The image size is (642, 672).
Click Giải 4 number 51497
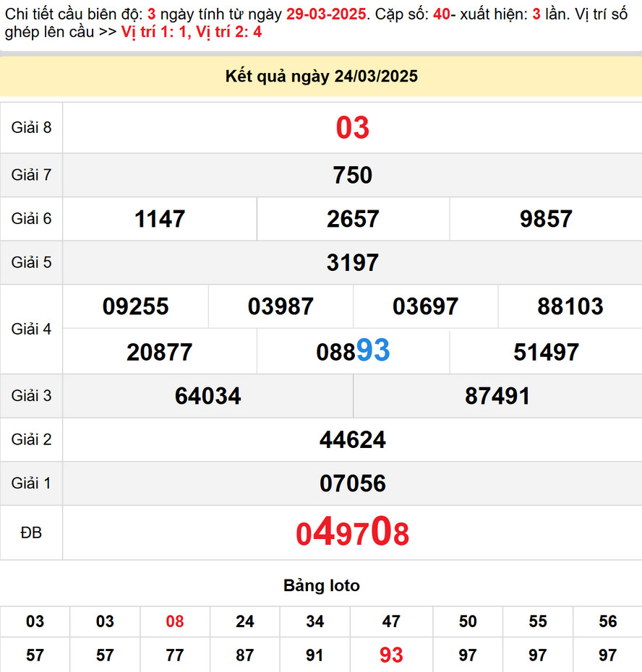[x=546, y=352]
